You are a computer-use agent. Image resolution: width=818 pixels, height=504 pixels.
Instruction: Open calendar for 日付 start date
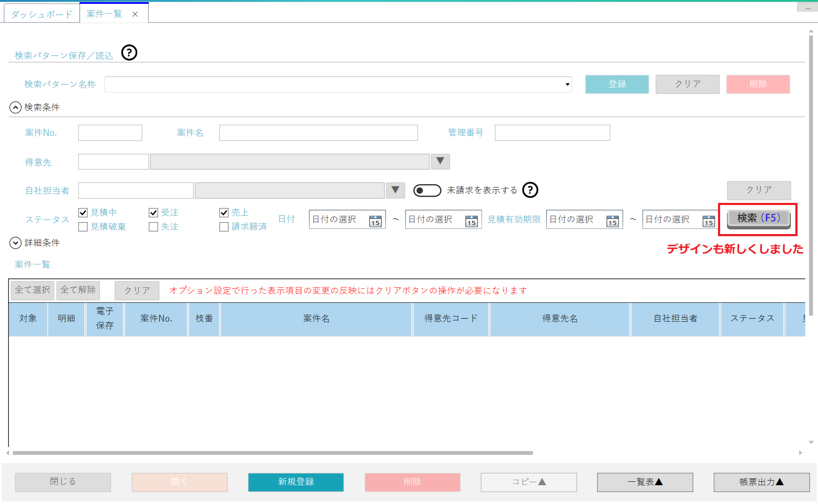coord(375,220)
